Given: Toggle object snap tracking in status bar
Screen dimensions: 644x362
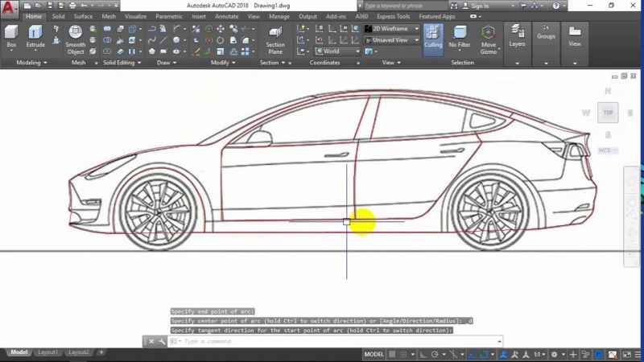Looking at the screenshot, I should pos(473,354).
